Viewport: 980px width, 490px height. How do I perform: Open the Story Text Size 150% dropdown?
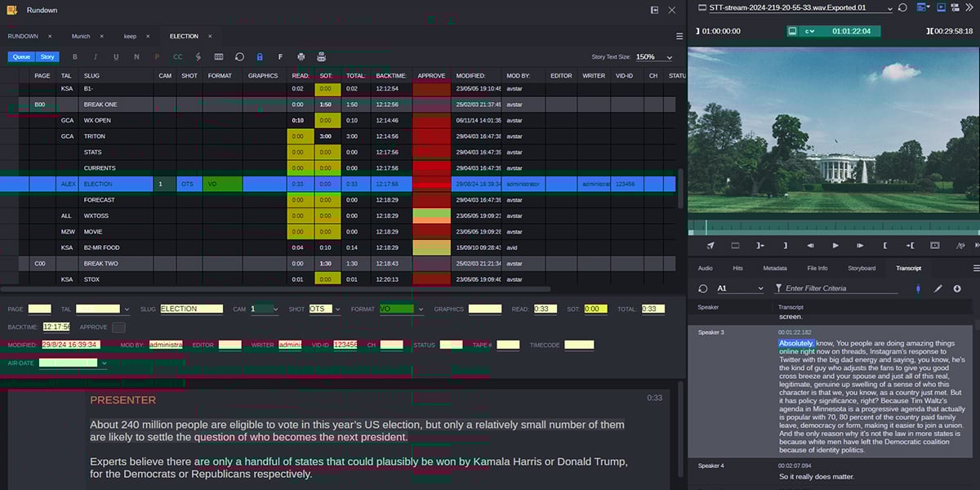653,57
